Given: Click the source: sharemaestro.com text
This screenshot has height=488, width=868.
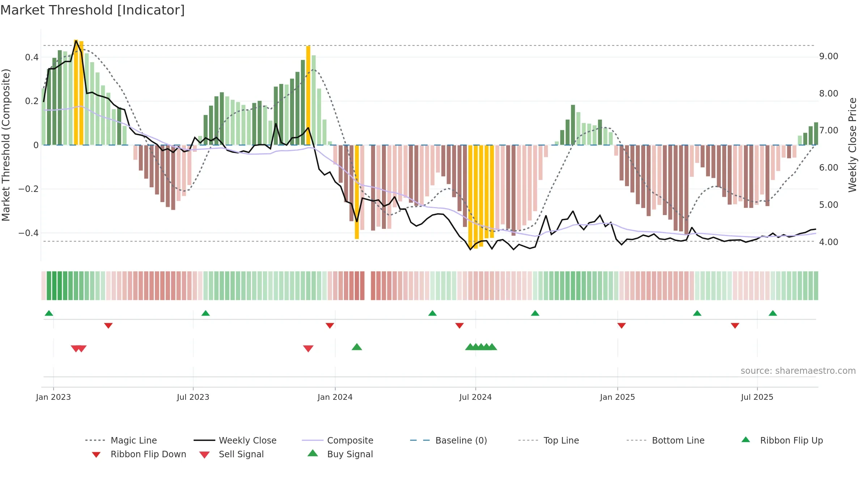Looking at the screenshot, I should 798,371.
